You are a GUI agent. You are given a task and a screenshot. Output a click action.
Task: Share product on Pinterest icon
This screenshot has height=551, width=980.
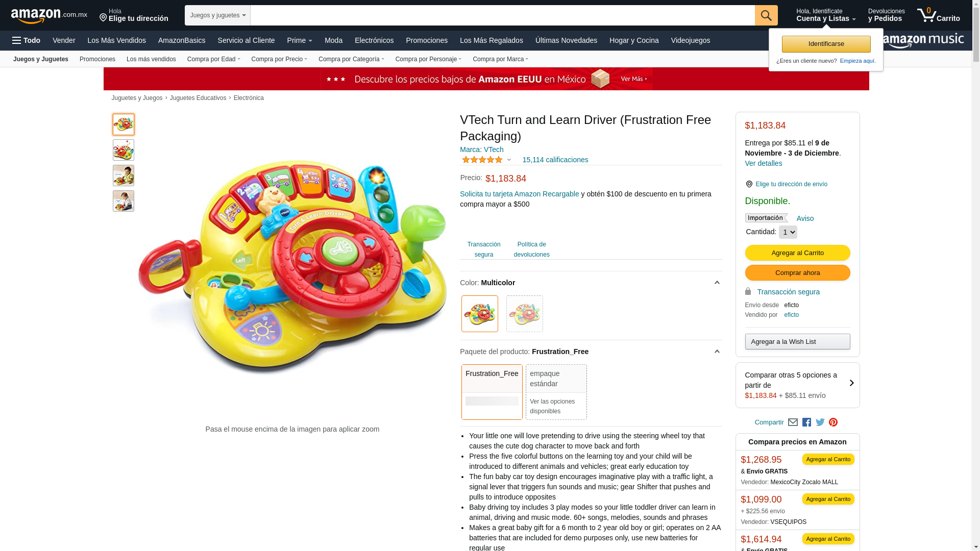[x=833, y=422]
